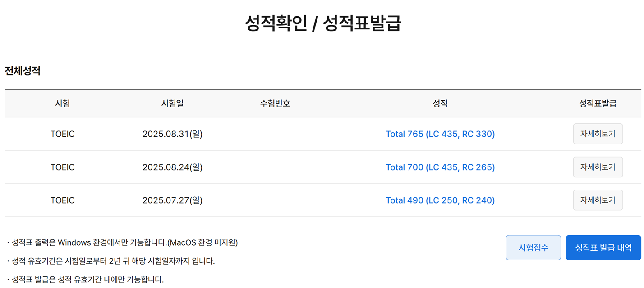Click the 성적표발급 column header
This screenshot has width=644, height=288.
coord(598,103)
